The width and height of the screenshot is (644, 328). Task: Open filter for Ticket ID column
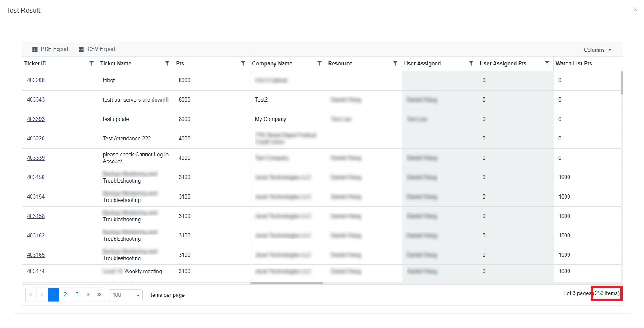coord(91,63)
